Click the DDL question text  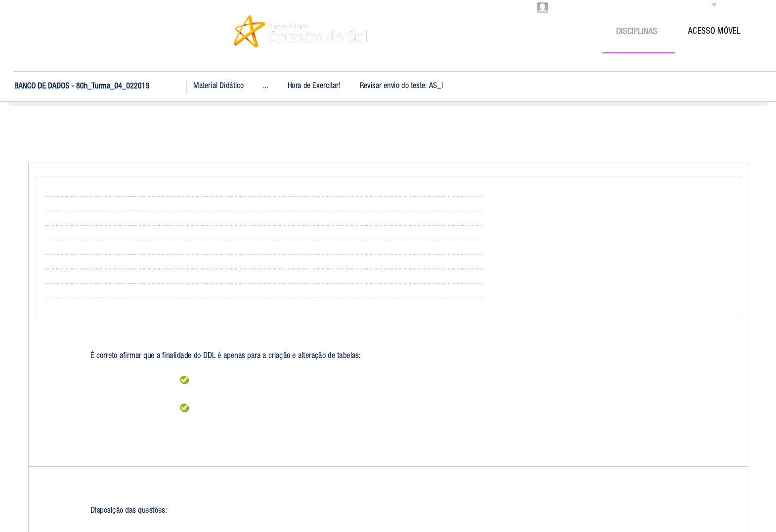click(x=225, y=355)
